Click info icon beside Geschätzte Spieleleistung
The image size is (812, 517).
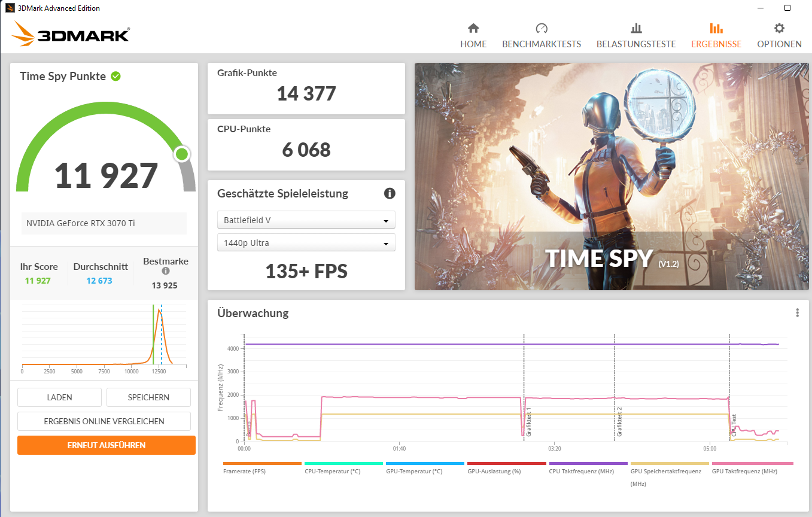390,193
